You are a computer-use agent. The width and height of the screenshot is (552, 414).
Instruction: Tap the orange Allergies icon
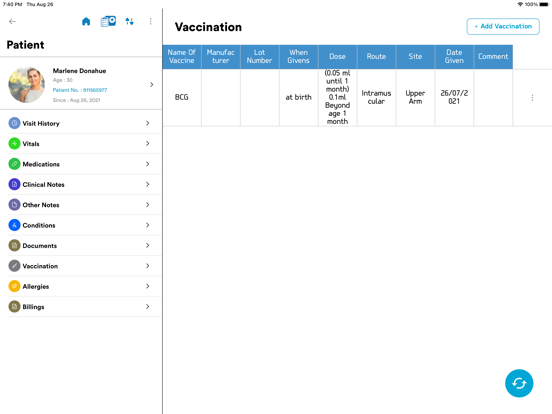pos(14,287)
